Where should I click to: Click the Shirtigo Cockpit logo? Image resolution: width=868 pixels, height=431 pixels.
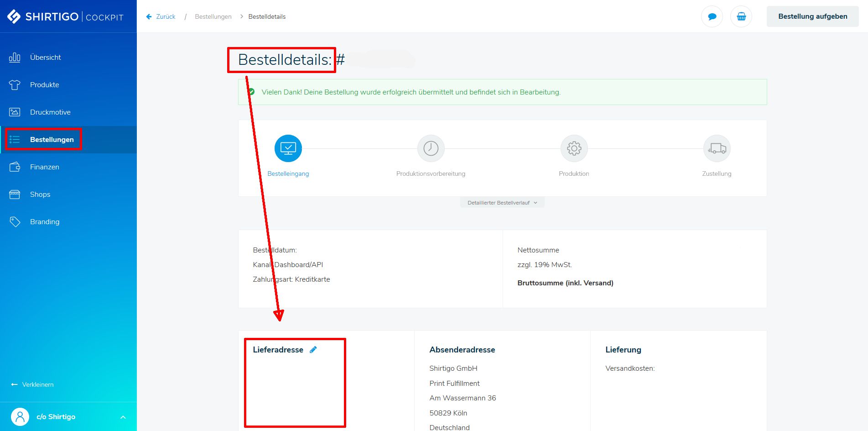(x=65, y=16)
